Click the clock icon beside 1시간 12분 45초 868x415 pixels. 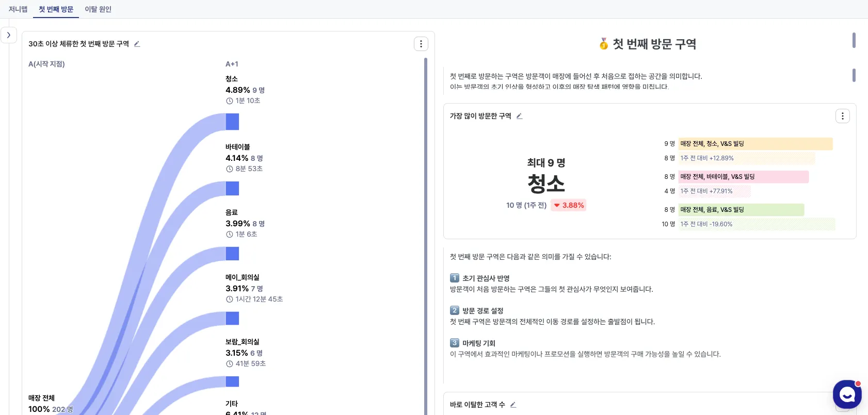tap(230, 300)
